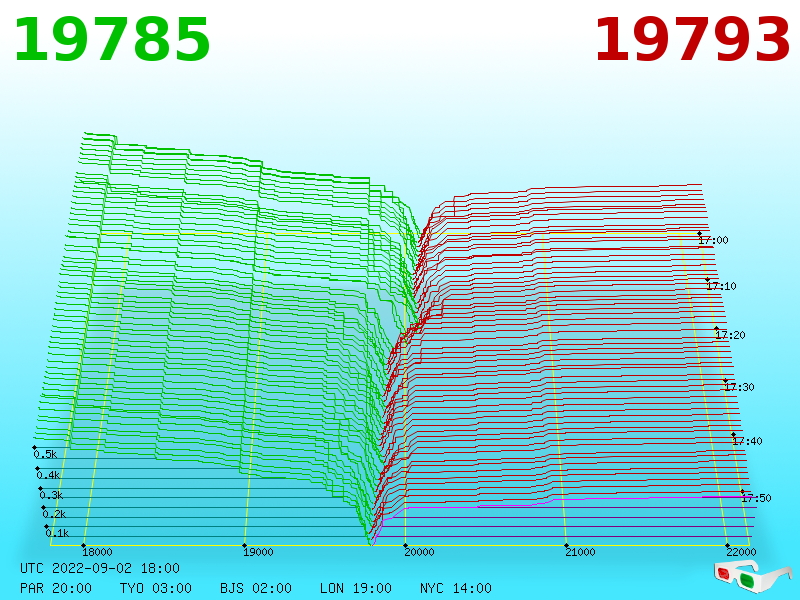800x600 pixels.
Task: Click the 0.2k depth axis label
Action: [x=54, y=514]
